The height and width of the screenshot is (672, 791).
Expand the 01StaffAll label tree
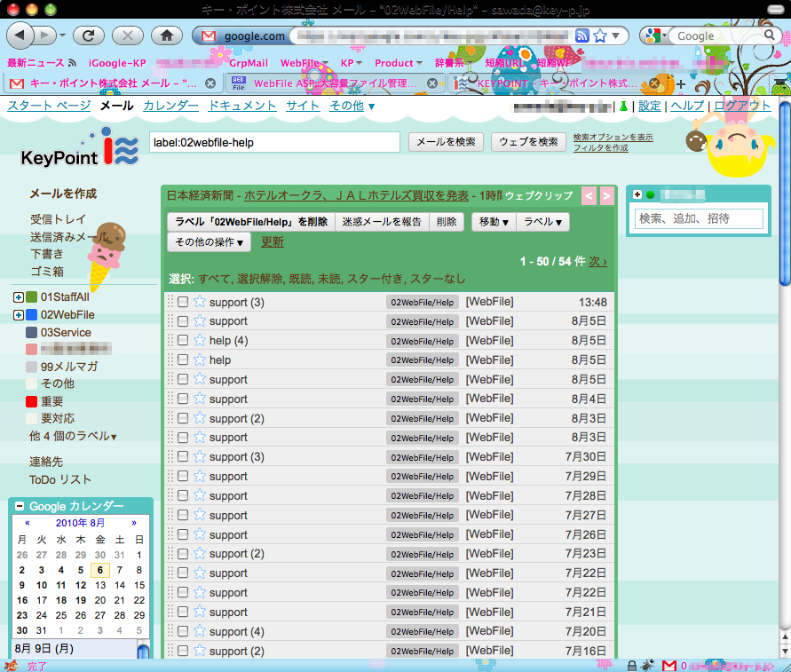18,297
